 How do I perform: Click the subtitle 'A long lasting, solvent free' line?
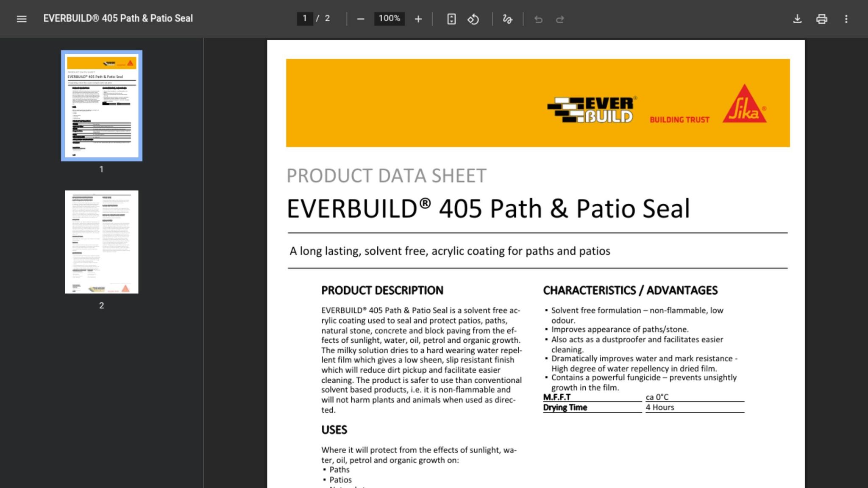pos(450,251)
